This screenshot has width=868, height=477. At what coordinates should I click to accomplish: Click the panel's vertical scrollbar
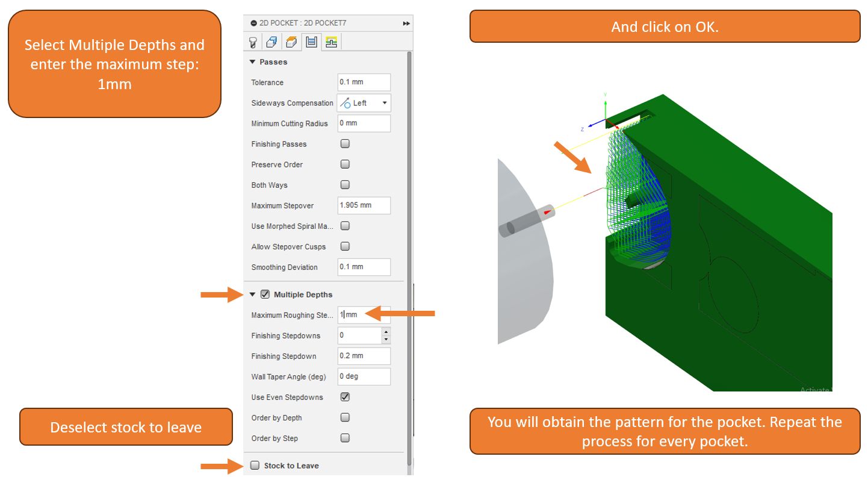410,258
